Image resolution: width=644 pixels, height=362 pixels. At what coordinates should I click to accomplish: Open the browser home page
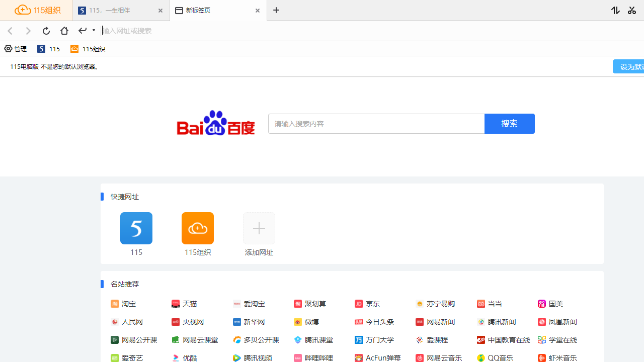click(x=64, y=31)
